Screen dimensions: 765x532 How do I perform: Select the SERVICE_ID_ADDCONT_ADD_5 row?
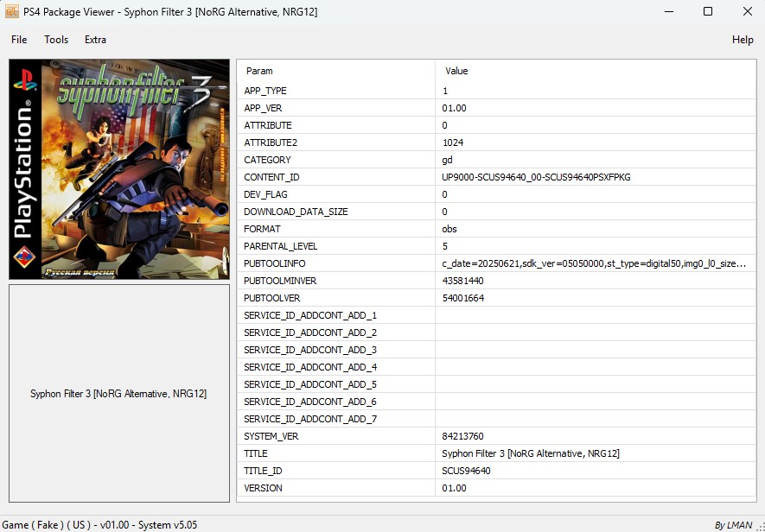(x=497, y=384)
